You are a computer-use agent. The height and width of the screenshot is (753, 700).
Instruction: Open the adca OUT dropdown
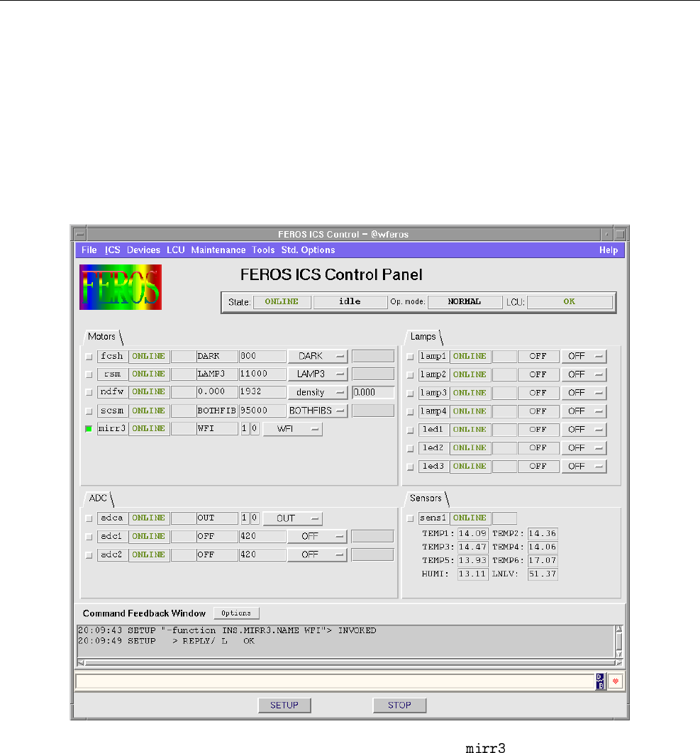point(293,518)
